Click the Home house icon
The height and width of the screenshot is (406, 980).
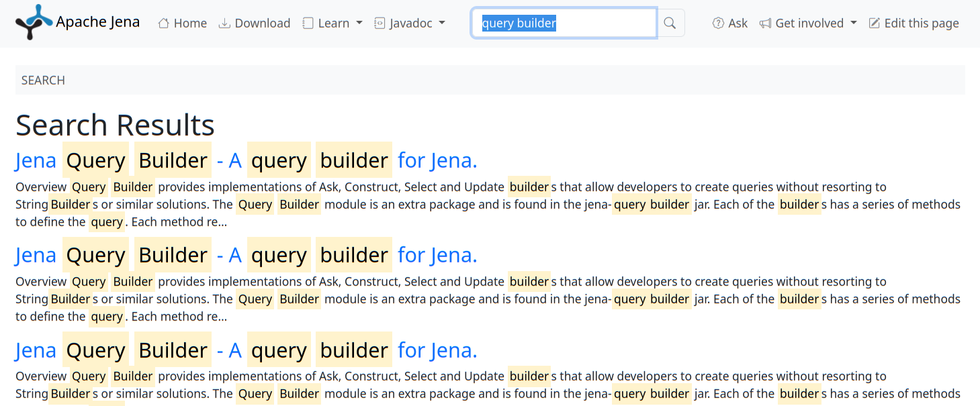click(x=163, y=23)
